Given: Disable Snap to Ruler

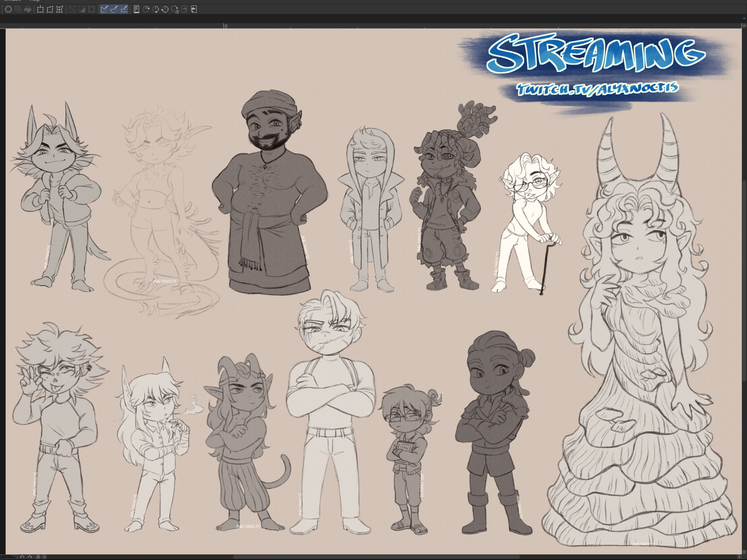Looking at the screenshot, I should [104, 9].
